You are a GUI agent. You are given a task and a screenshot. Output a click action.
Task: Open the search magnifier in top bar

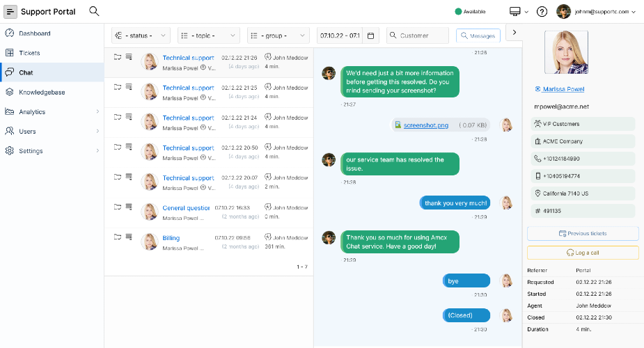[x=94, y=11]
